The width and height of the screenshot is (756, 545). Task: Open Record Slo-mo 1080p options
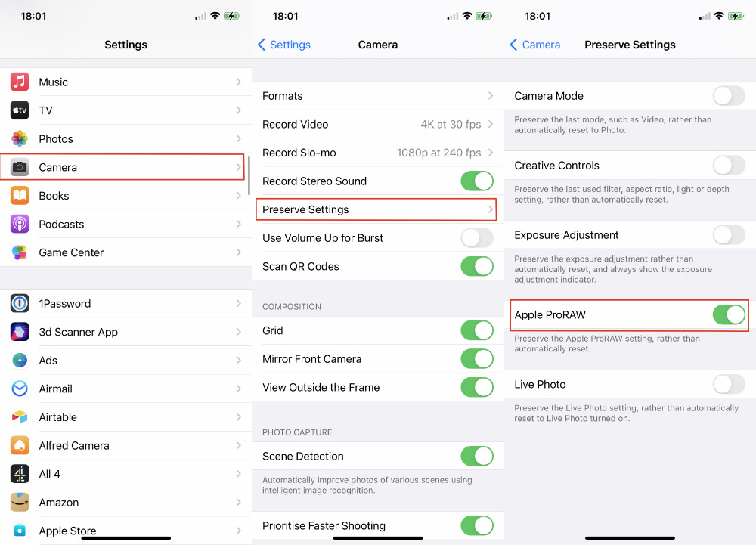[x=378, y=153]
